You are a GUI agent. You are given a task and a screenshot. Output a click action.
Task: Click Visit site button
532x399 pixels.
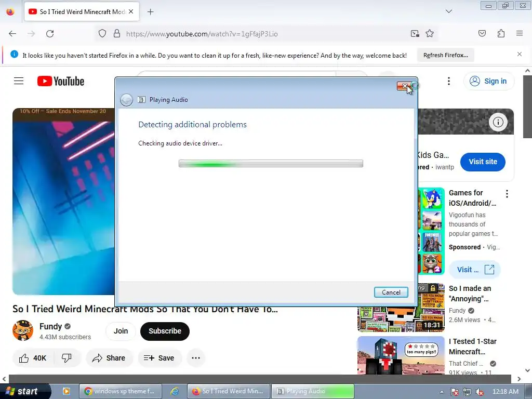click(483, 162)
